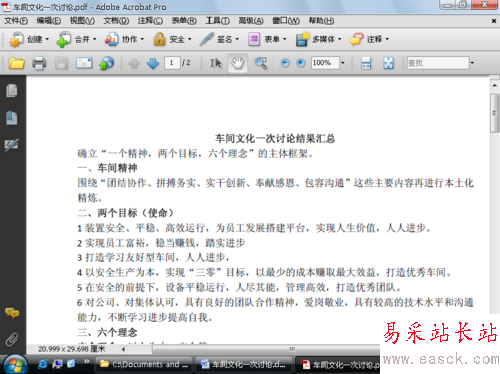
Task: Click the 100% zoom value field
Action: (x=325, y=63)
